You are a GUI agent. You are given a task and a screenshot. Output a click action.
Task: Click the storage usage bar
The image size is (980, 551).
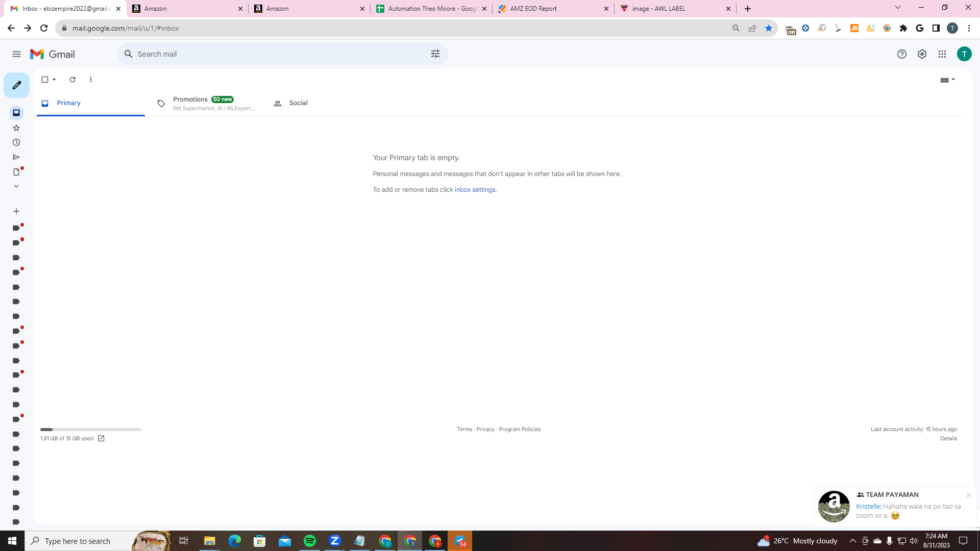tap(91, 430)
